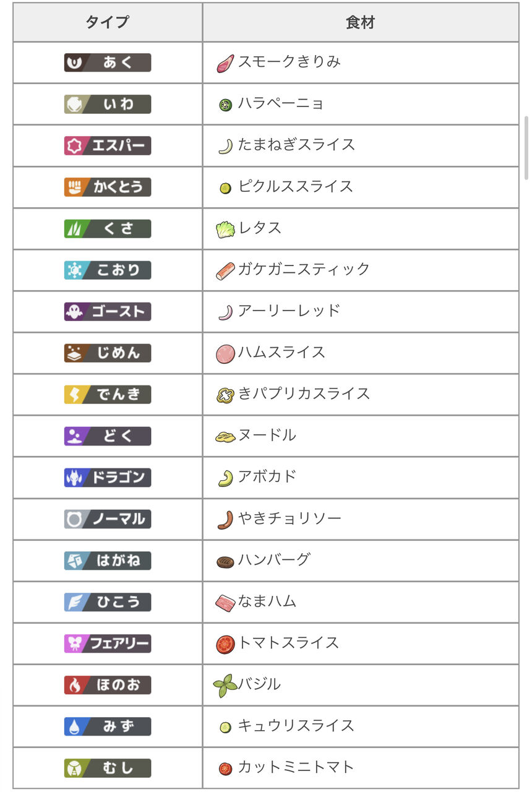The height and width of the screenshot is (792, 532).
Task: Click the スモークきりみ ingredient text
Action: [x=290, y=62]
